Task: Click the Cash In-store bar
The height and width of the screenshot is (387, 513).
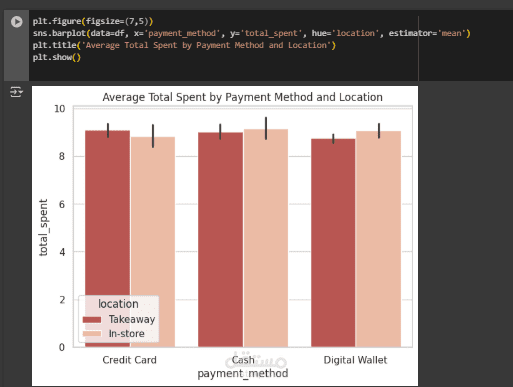Action: click(x=266, y=238)
